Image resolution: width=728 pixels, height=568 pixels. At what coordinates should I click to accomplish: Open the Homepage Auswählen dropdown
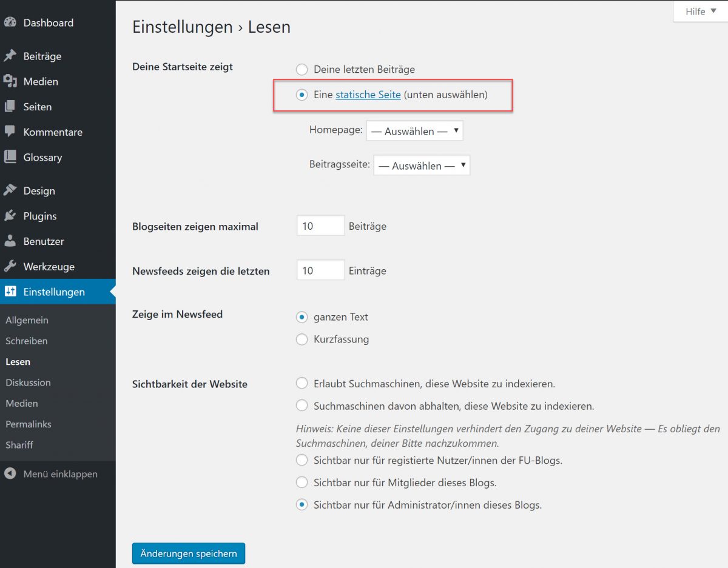pyautogui.click(x=414, y=130)
